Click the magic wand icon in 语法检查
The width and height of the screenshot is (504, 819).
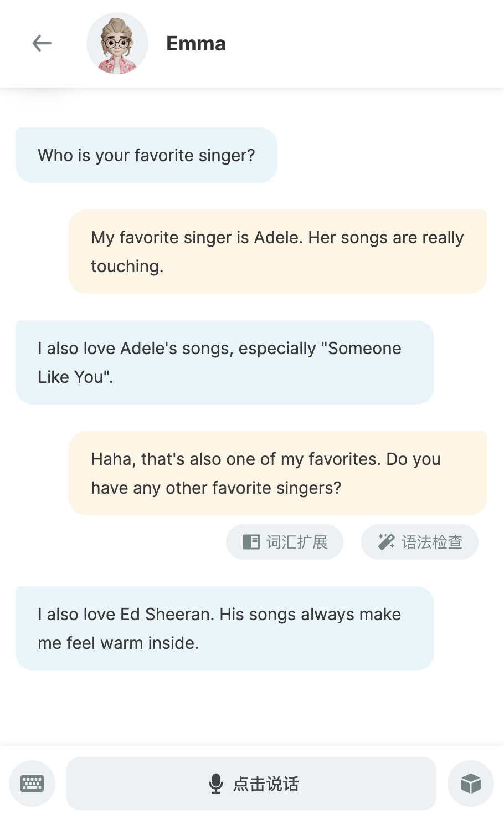click(386, 542)
